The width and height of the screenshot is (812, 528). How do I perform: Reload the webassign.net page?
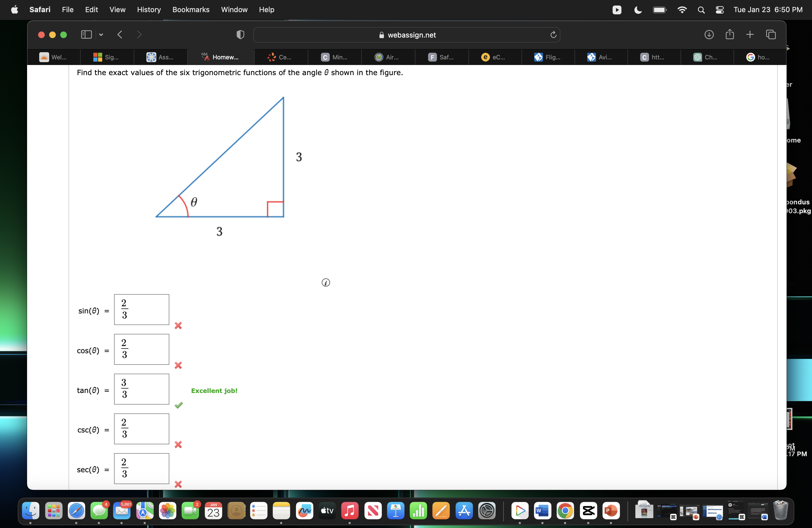point(553,35)
